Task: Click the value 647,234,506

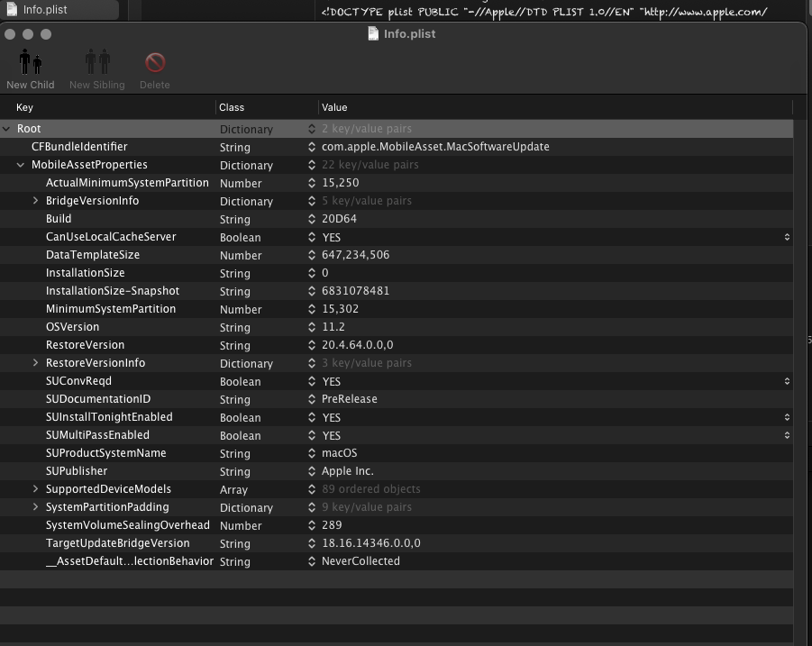Action: [356, 255]
